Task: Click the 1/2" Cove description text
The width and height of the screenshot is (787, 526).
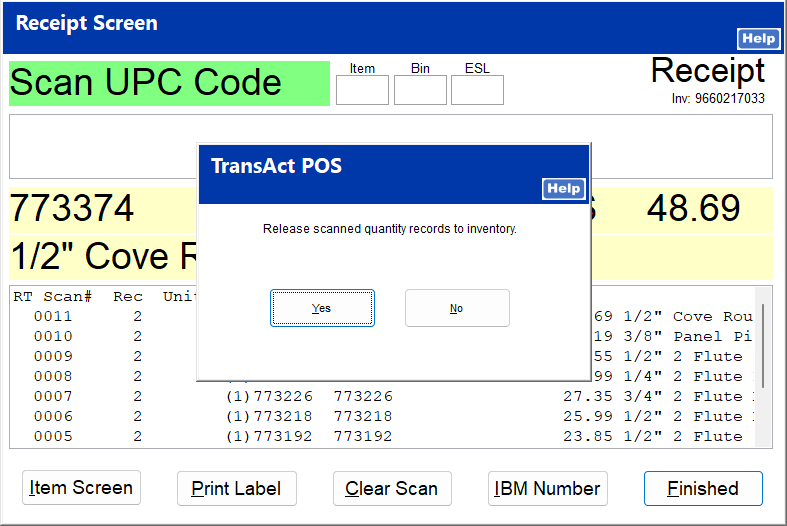Action: [x=104, y=257]
